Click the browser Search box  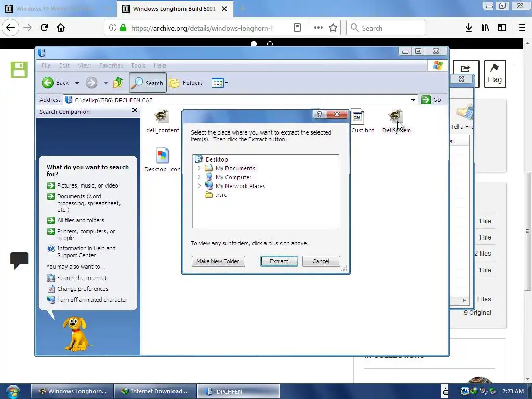(386, 28)
